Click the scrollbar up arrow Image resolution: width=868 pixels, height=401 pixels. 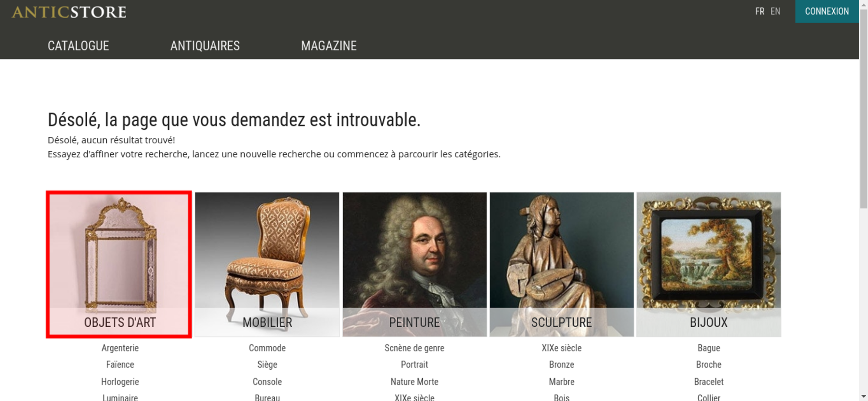click(864, 4)
